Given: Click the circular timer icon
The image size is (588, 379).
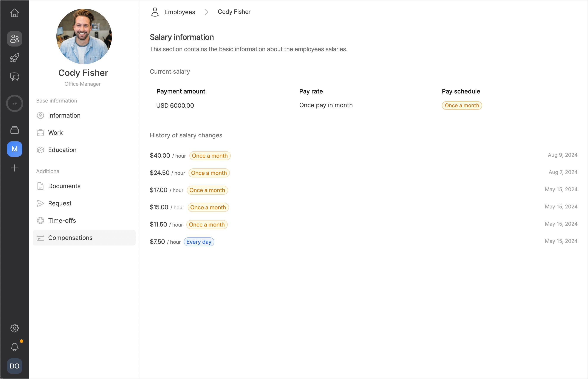Looking at the screenshot, I should [x=14, y=103].
